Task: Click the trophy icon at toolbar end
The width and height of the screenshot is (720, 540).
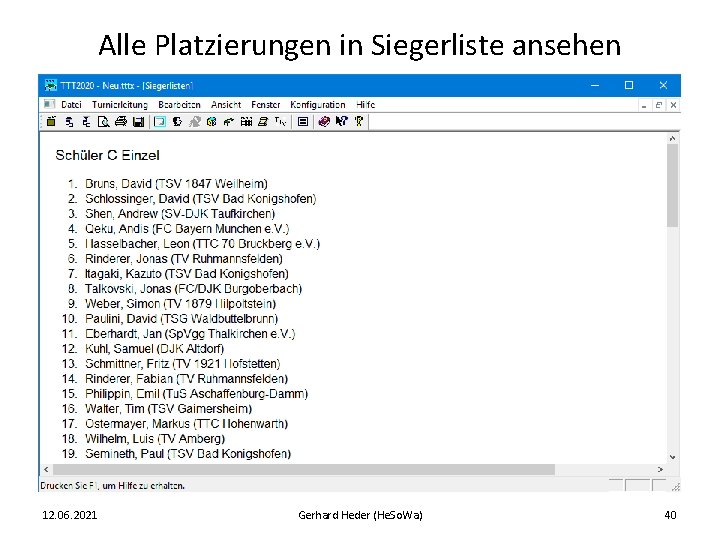Action: 359,122
